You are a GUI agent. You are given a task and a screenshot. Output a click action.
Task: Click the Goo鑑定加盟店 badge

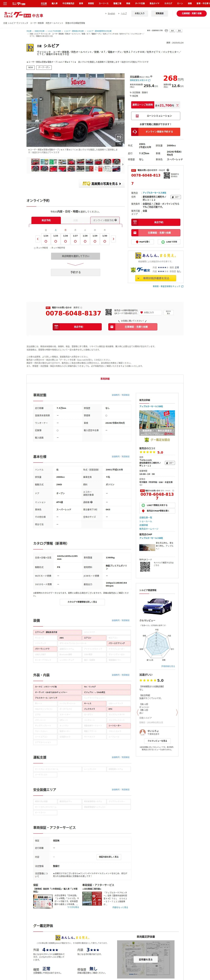157,440
